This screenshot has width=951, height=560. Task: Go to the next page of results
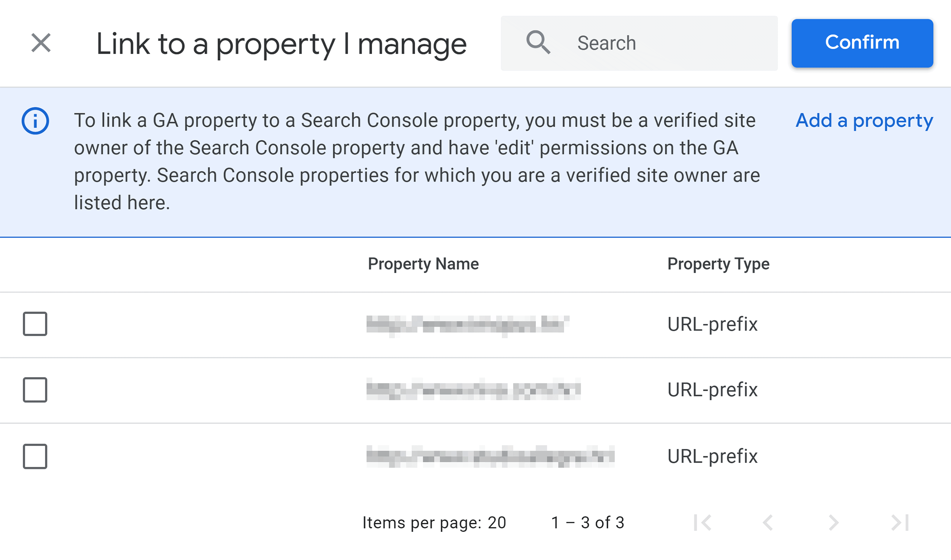coord(833,523)
